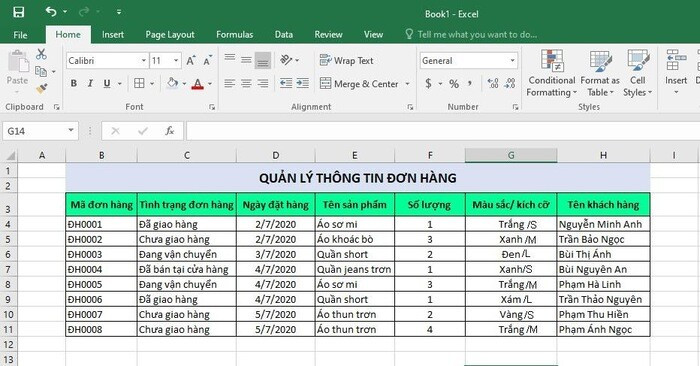Click the Undo arrow icon
The image size is (700, 366).
[51, 12]
